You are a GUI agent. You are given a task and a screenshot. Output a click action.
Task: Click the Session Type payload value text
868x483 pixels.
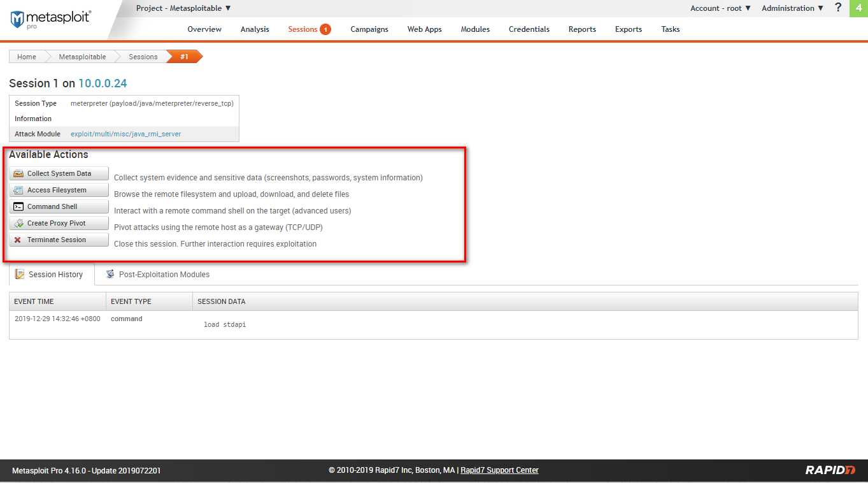coord(152,103)
